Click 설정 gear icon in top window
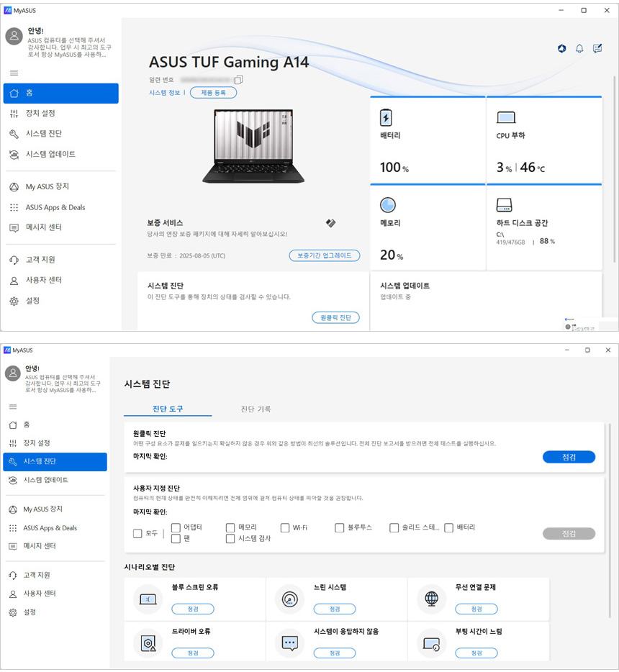 [x=14, y=301]
